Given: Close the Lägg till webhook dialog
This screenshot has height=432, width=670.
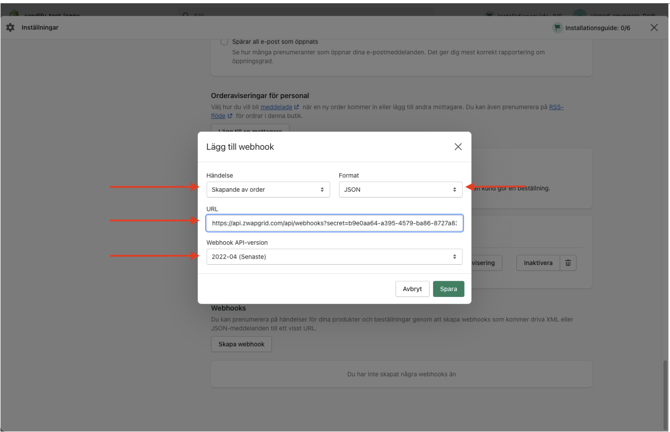Looking at the screenshot, I should coord(458,147).
